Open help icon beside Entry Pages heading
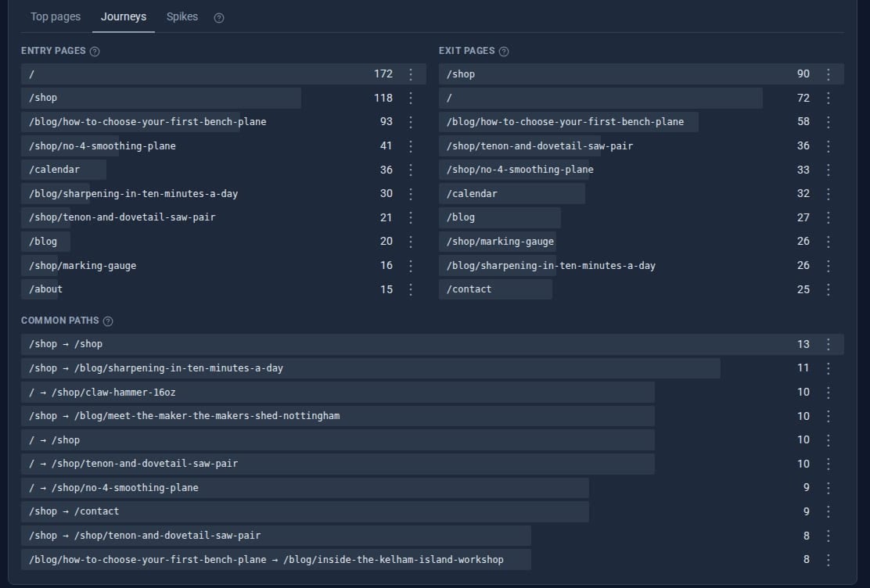This screenshot has width=870, height=588. (x=95, y=51)
